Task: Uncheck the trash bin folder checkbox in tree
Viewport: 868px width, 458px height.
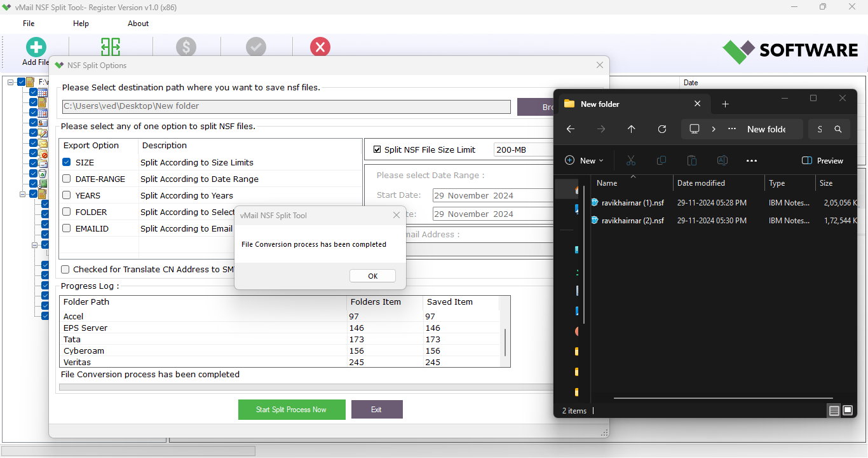Action: [34, 174]
